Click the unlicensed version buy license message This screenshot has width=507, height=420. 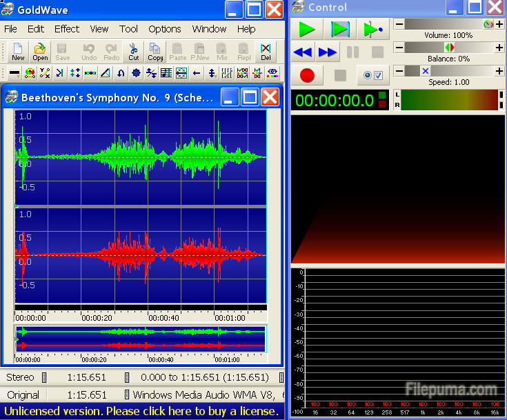point(141,411)
